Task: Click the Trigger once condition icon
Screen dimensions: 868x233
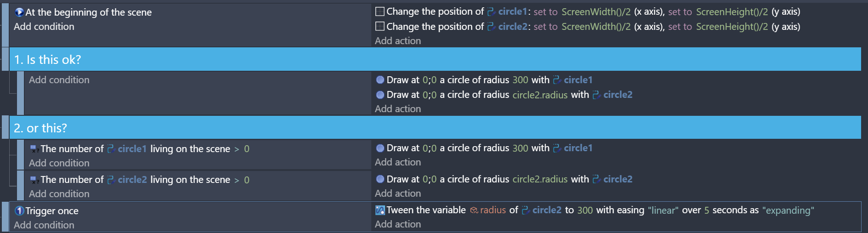Action: click(x=19, y=211)
